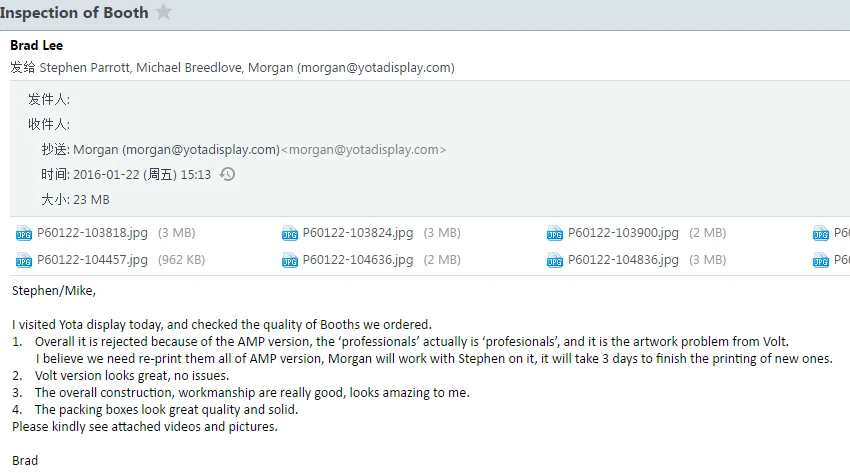The height and width of the screenshot is (473, 850).
Task: Click sender name Brad Lee
Action: point(39,46)
